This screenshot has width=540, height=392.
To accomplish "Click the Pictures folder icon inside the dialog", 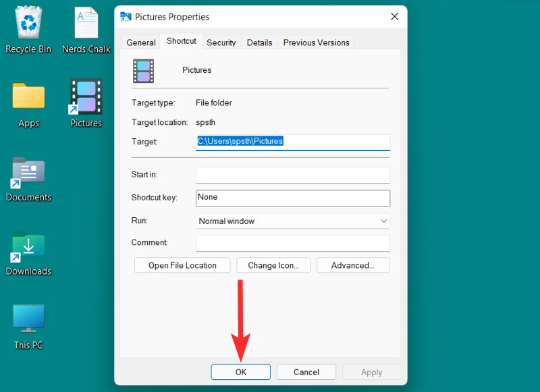I will [142, 69].
